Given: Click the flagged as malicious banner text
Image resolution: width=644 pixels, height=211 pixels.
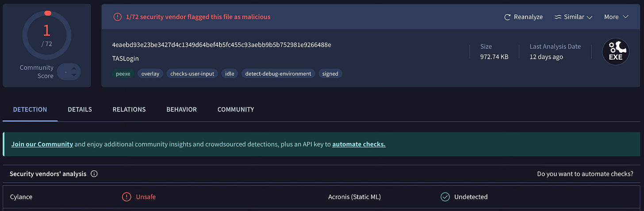Looking at the screenshot, I should 198,17.
